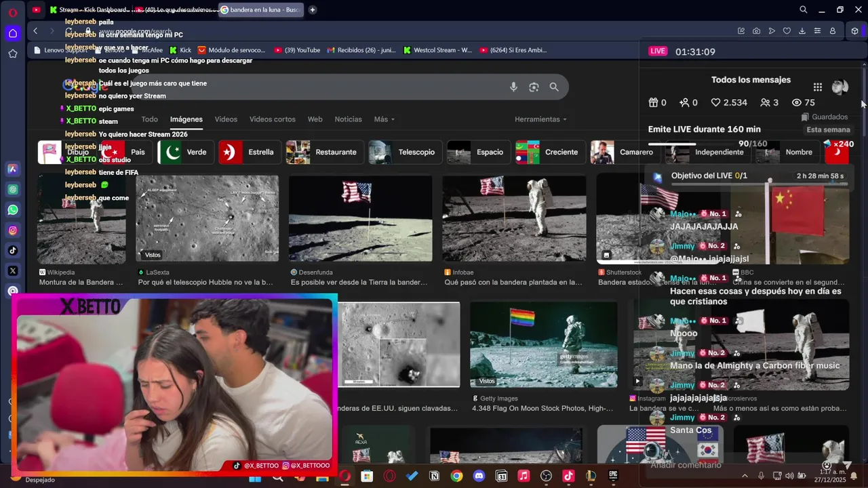Filter images by Estrella chip
Viewport: 868px width, 488px height.
(x=250, y=152)
